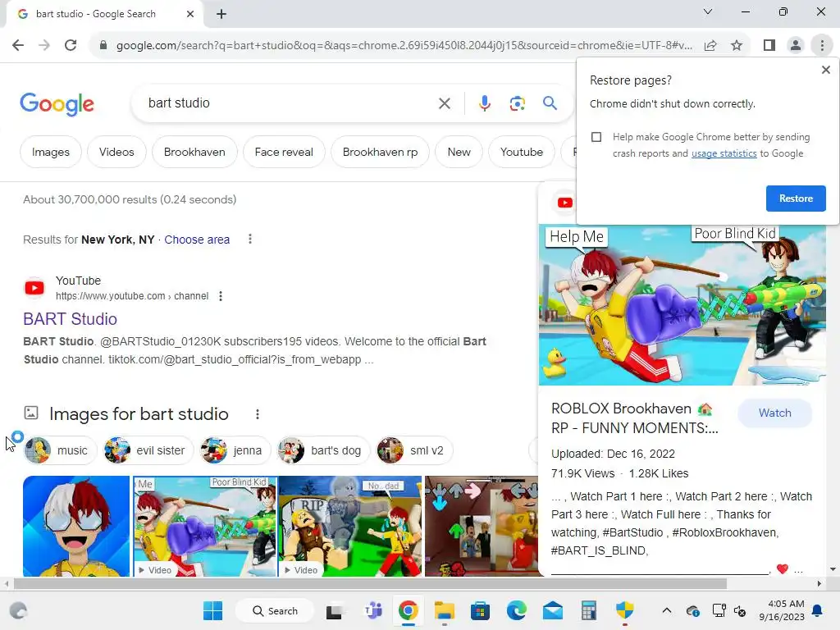Search by image with Google Lens
This screenshot has height=630, width=840.
pos(517,103)
